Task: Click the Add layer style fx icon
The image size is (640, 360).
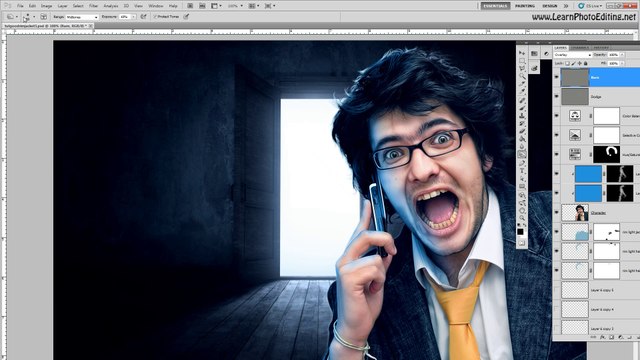Action: (603, 337)
